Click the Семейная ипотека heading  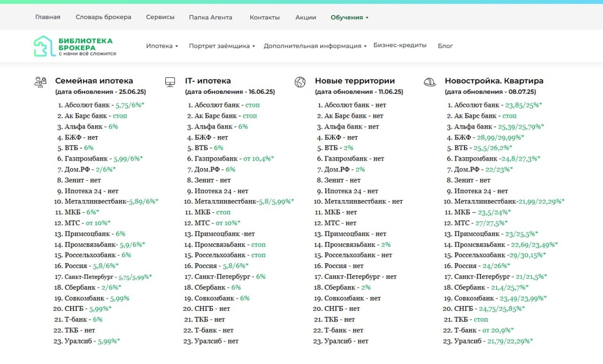point(94,81)
